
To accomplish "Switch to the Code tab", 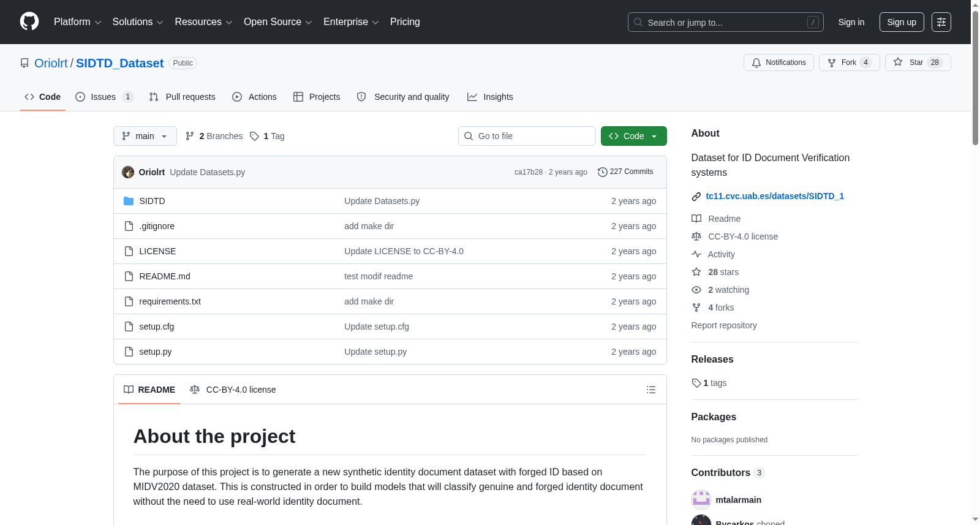I will [43, 97].
